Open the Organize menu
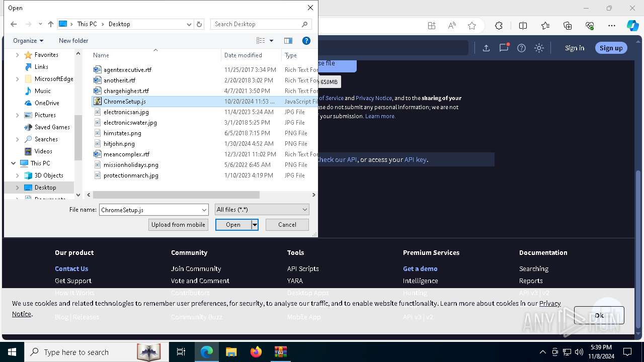The image size is (644, 362). point(28,41)
